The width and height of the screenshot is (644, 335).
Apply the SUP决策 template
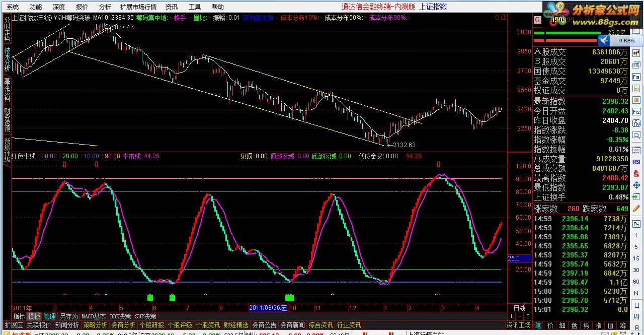tap(146, 316)
